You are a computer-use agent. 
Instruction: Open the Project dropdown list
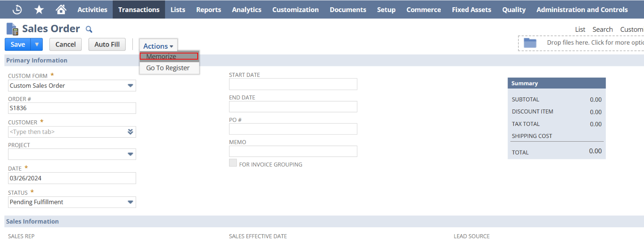point(130,154)
